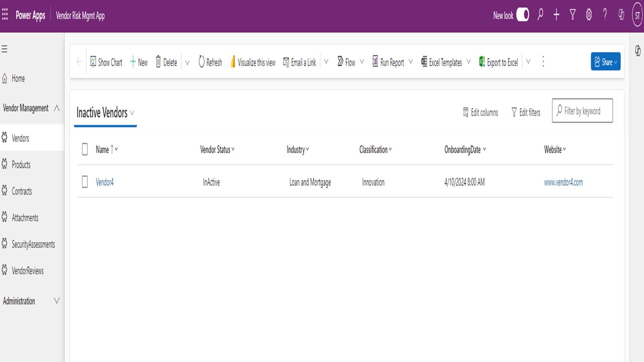
Task: Open the Flow command
Action: click(x=346, y=62)
